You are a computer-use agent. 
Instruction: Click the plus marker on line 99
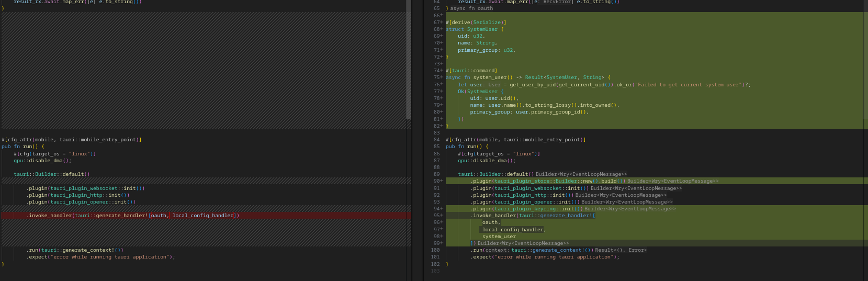(x=442, y=243)
